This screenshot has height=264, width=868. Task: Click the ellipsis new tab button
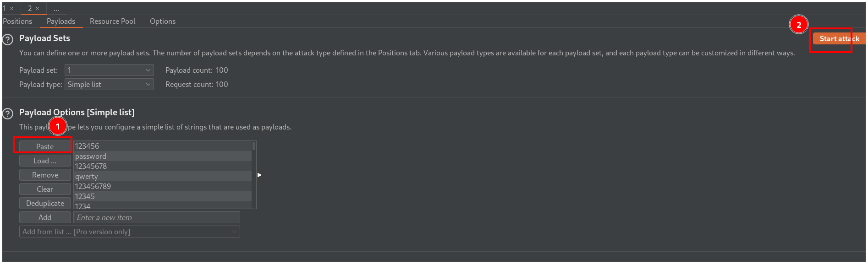tap(56, 9)
